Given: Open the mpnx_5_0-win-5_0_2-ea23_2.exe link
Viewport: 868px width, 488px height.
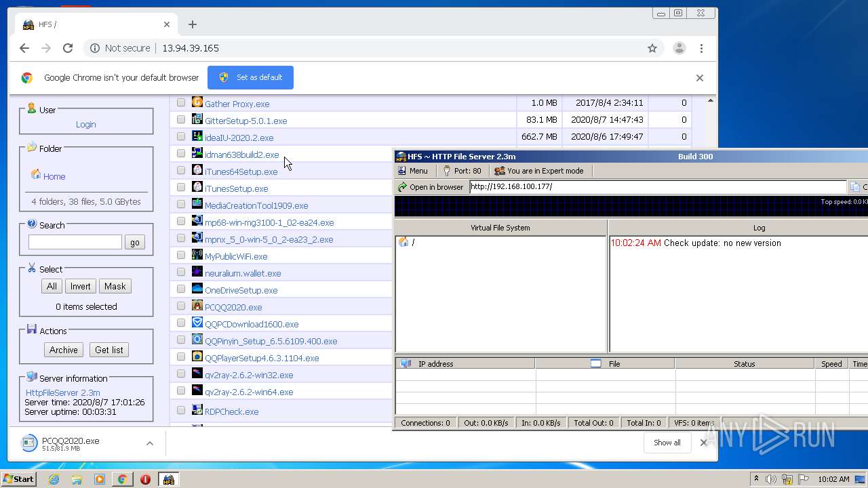Looking at the screenshot, I should click(269, 239).
